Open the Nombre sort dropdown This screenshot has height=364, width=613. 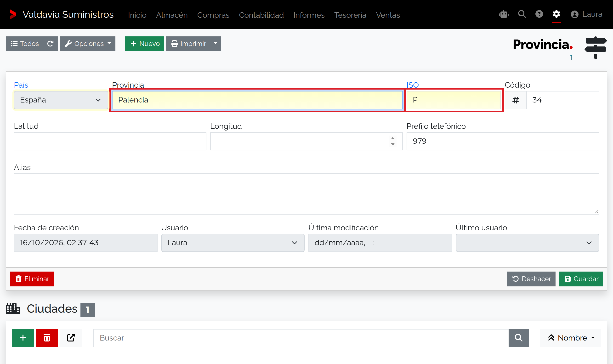click(x=571, y=338)
